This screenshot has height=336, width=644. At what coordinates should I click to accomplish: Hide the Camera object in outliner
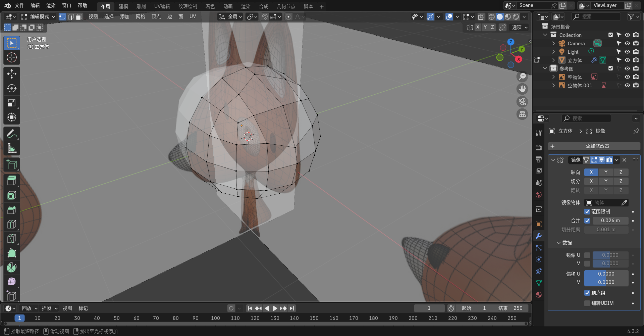click(627, 43)
